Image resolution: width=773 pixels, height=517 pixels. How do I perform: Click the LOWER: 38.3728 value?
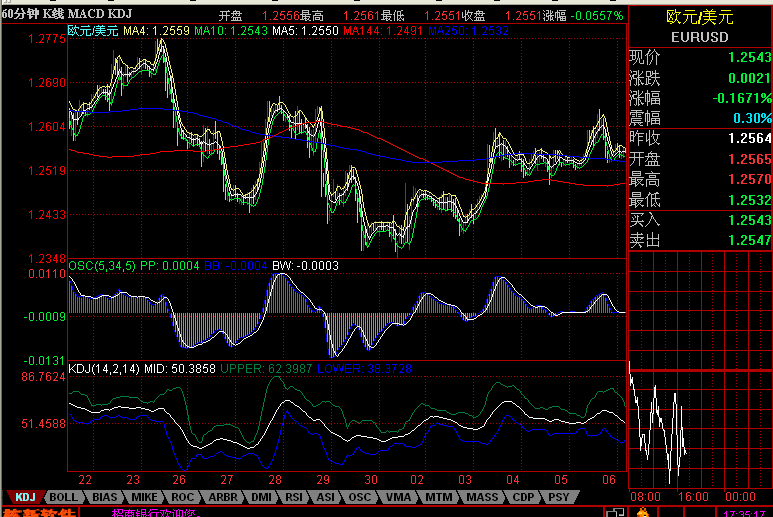click(364, 369)
